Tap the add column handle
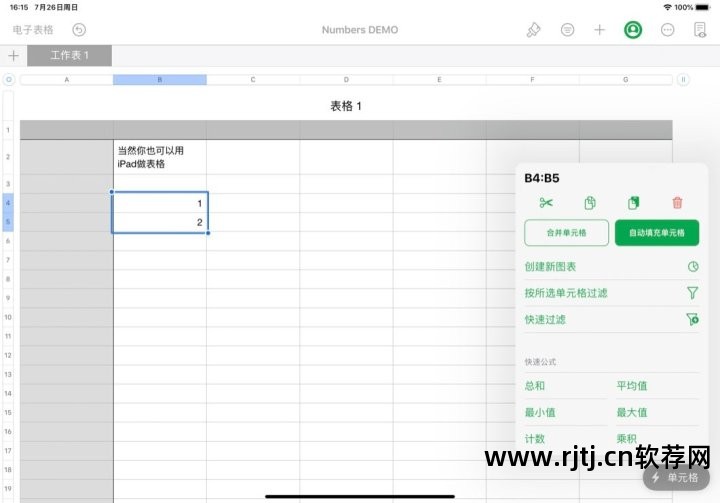 click(x=683, y=79)
